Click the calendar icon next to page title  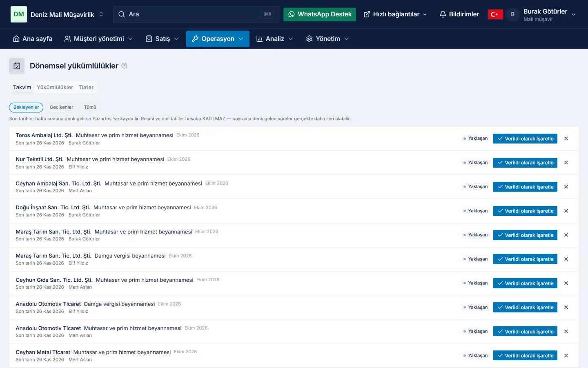tap(17, 66)
